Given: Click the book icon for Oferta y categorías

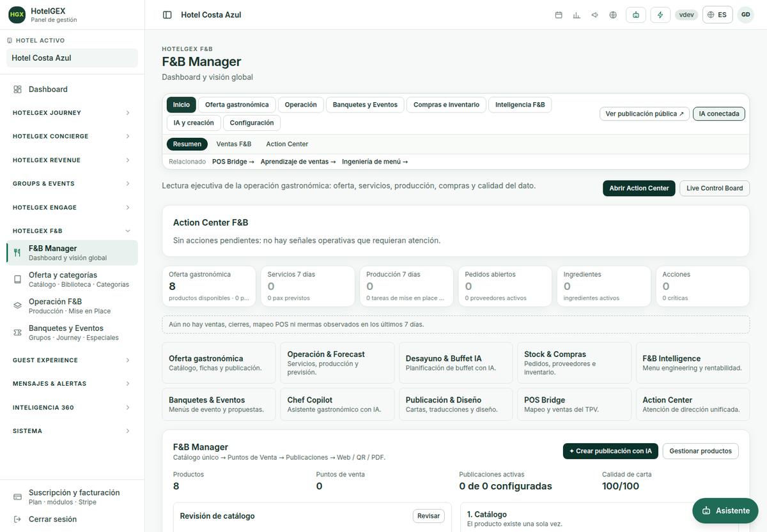Looking at the screenshot, I should point(18,279).
